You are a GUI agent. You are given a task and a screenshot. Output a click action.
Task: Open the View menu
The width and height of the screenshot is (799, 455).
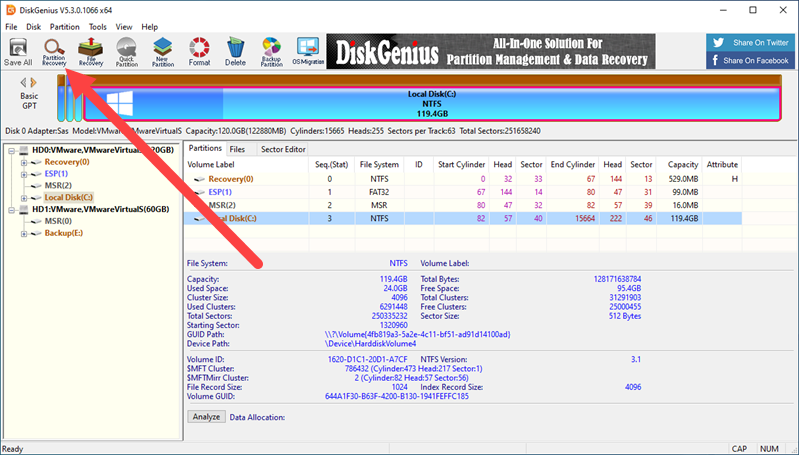[124, 26]
